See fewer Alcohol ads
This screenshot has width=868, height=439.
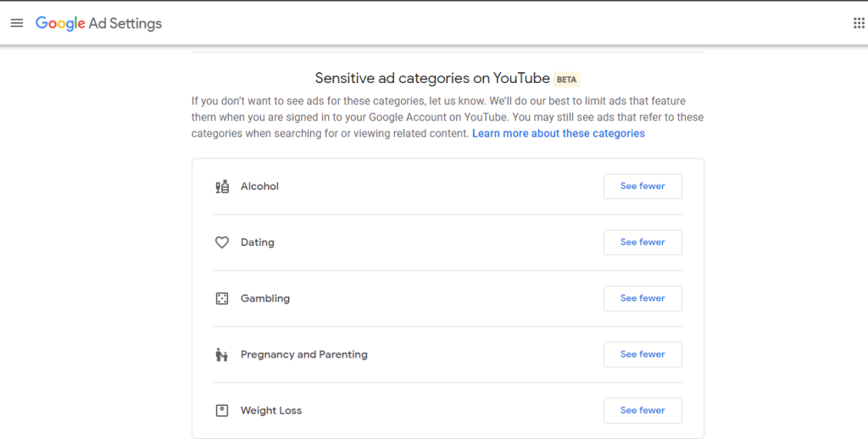point(643,186)
